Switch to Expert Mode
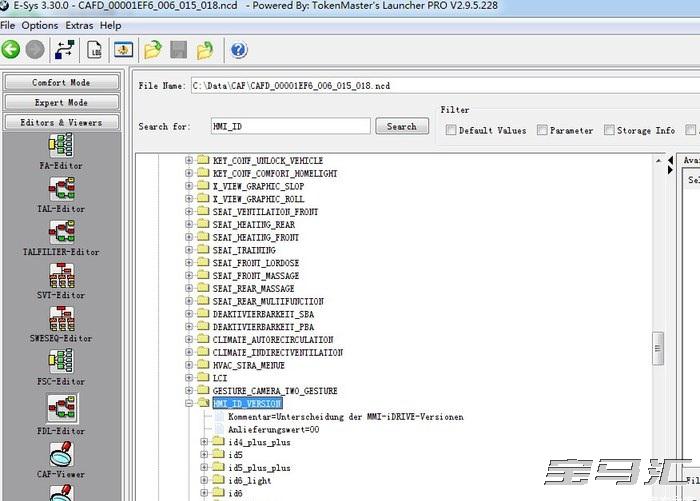 [x=61, y=103]
